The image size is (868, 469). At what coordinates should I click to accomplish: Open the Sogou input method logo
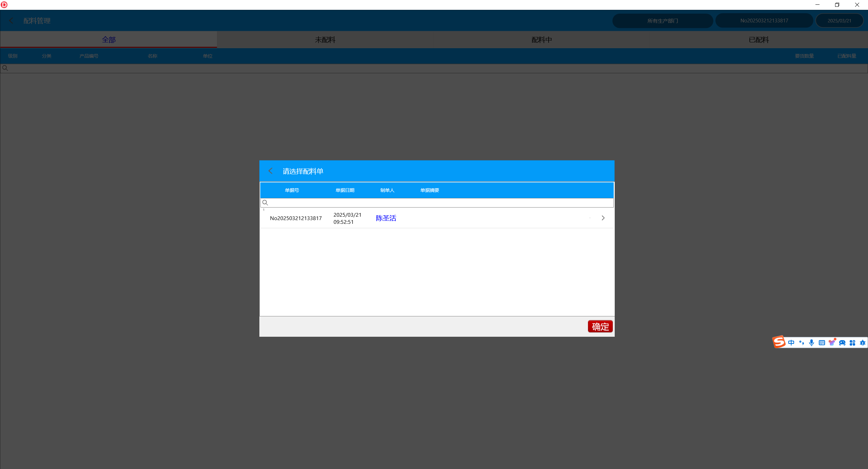779,342
